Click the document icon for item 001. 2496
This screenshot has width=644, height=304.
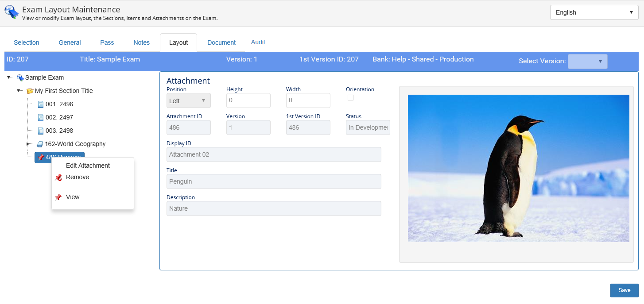point(41,104)
